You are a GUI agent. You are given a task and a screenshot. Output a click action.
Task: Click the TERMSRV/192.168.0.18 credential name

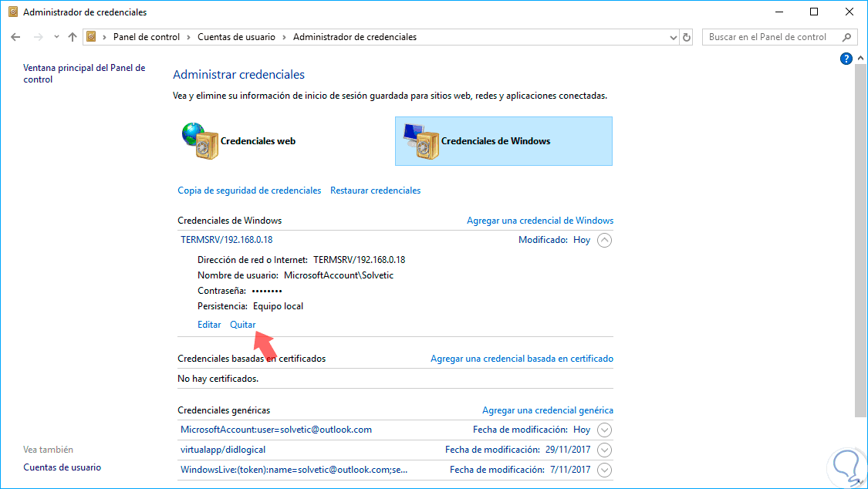pos(226,240)
